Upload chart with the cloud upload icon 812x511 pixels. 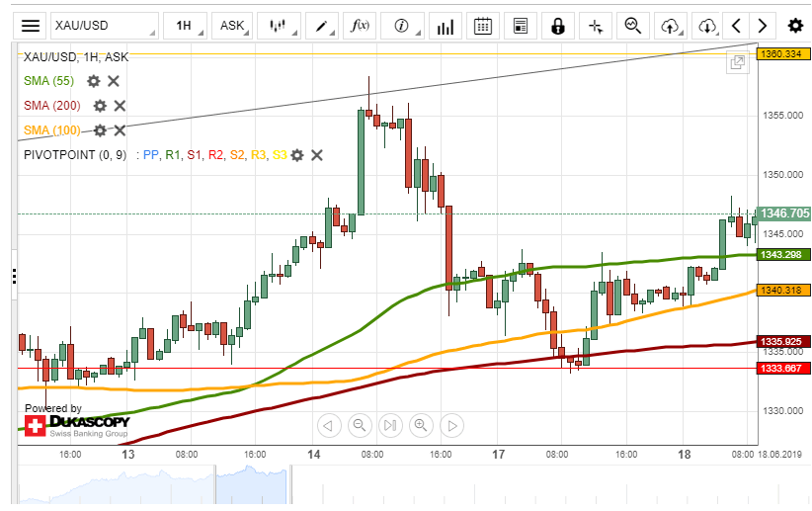point(670,26)
